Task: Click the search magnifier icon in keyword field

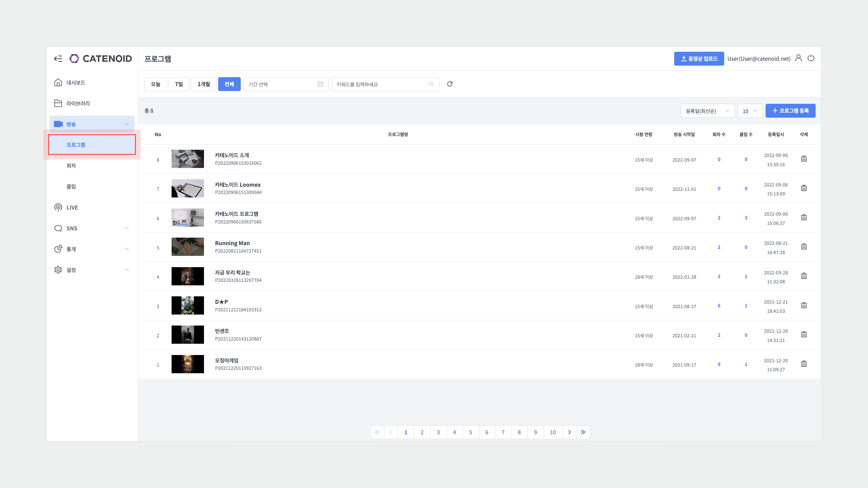Action: pyautogui.click(x=431, y=84)
